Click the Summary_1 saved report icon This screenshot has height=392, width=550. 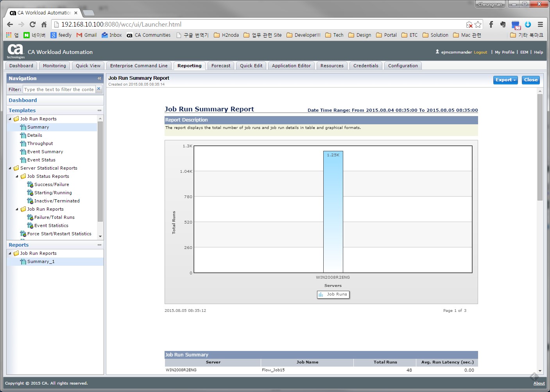click(x=23, y=261)
